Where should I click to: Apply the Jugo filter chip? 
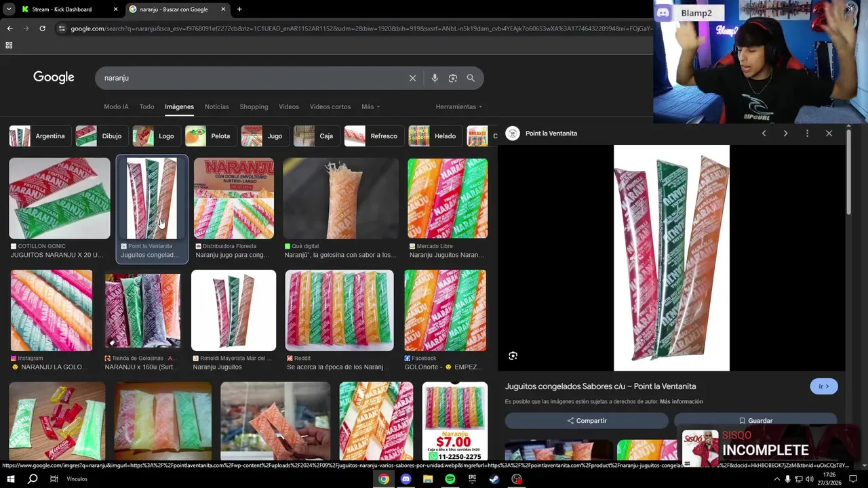click(x=264, y=136)
